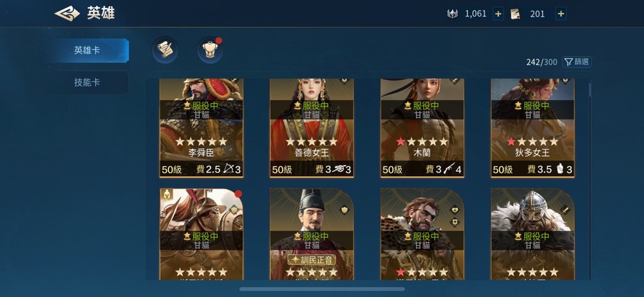Select the 李舜臣 hero card
This screenshot has height=297, width=644.
point(201,128)
